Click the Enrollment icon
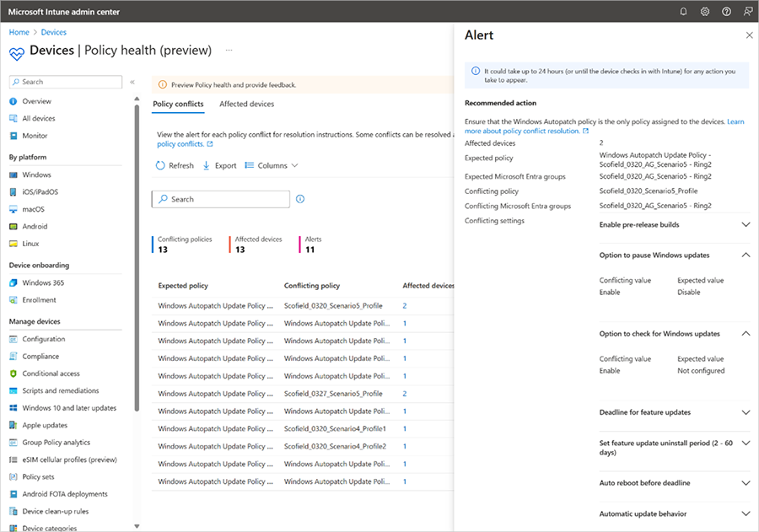 13,299
